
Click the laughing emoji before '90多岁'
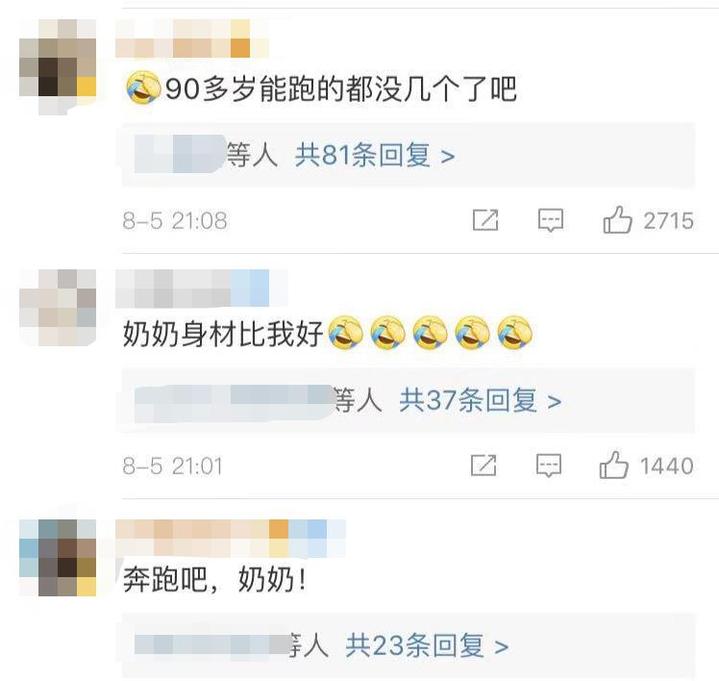(x=144, y=88)
